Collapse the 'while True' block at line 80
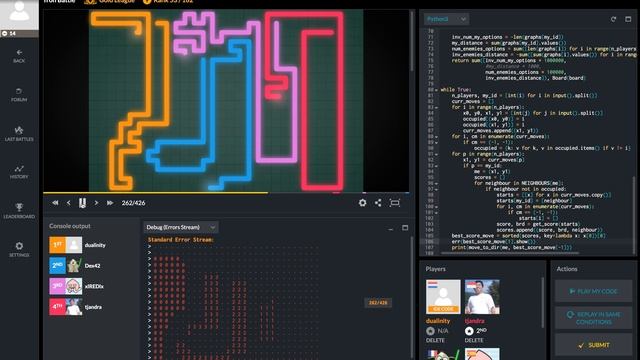 pyautogui.click(x=436, y=90)
